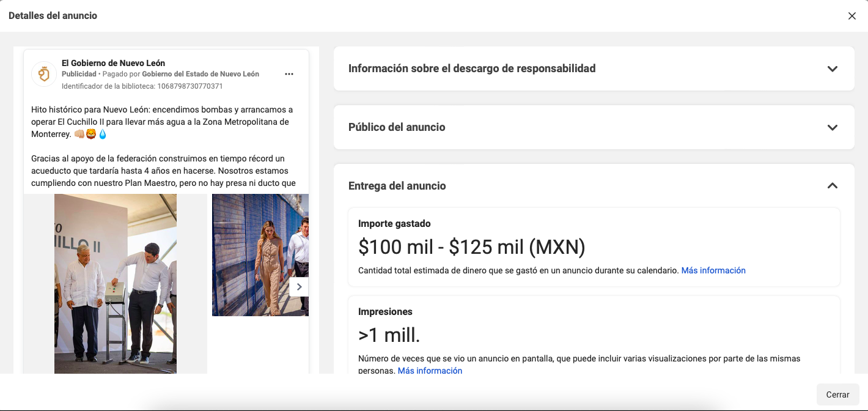
Task: Click the Gobierno de Nuevo León profile logo
Action: [x=43, y=74]
